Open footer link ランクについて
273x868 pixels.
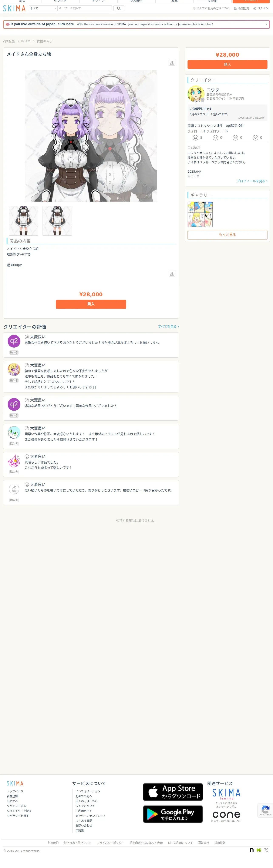coord(85,806)
